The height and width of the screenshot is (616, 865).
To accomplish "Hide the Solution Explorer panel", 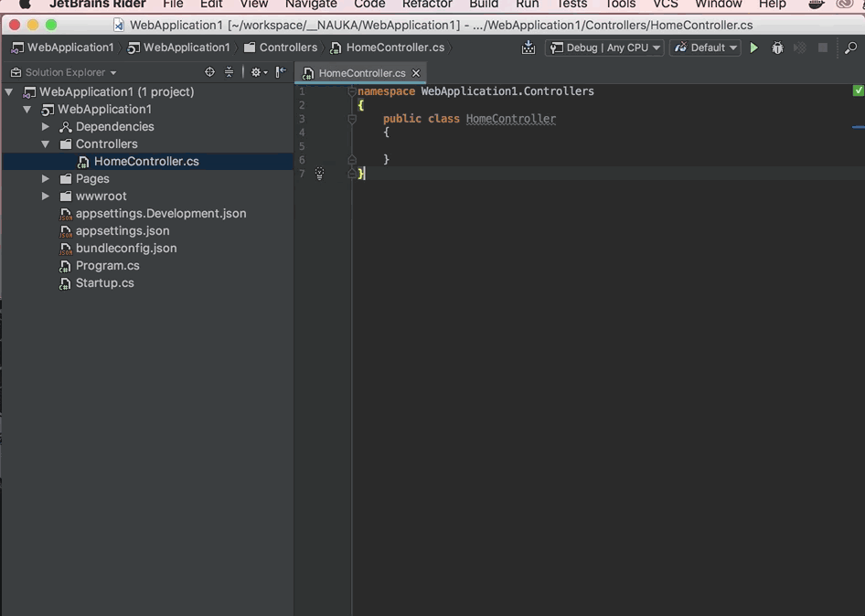I will coord(281,71).
